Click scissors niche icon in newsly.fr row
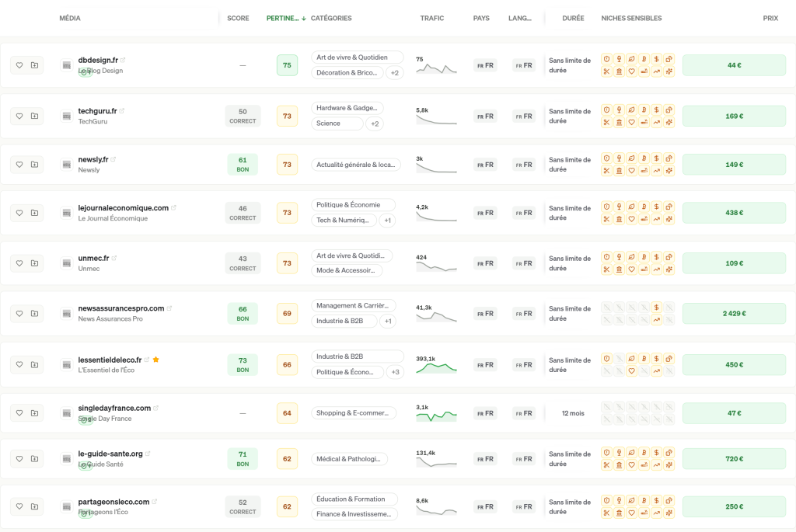The width and height of the screenshot is (796, 532). tap(606, 171)
